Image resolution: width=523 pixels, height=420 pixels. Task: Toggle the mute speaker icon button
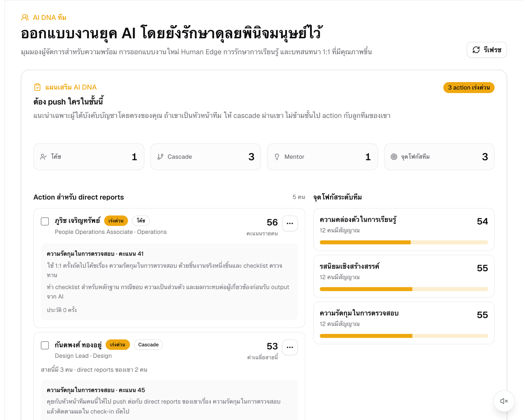click(504, 401)
